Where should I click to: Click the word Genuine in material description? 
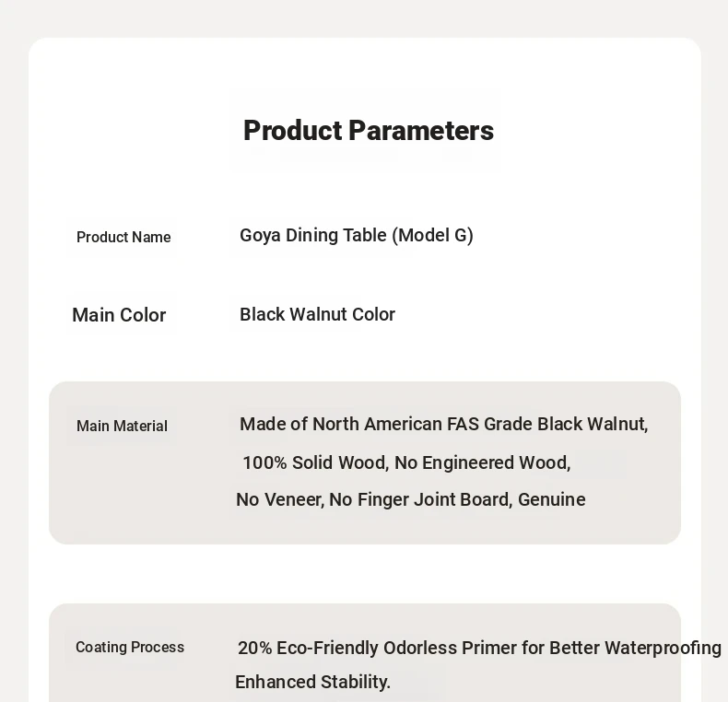pyautogui.click(x=552, y=500)
